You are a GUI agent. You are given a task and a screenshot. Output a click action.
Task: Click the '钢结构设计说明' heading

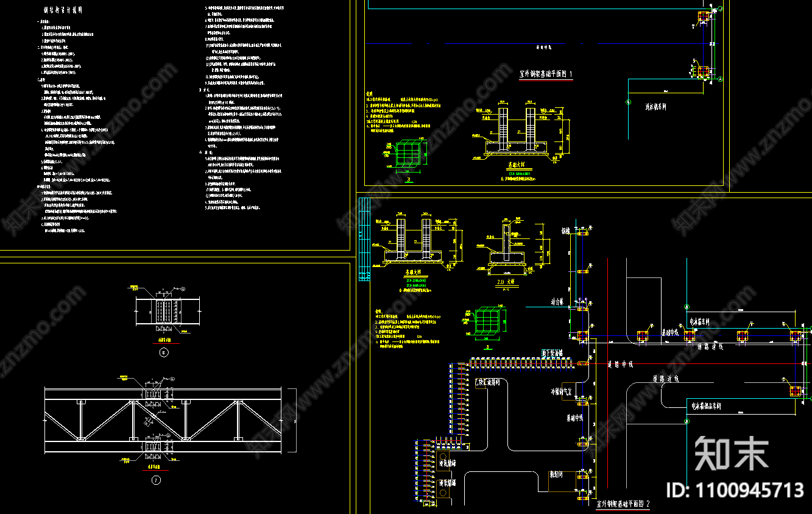click(65, 11)
